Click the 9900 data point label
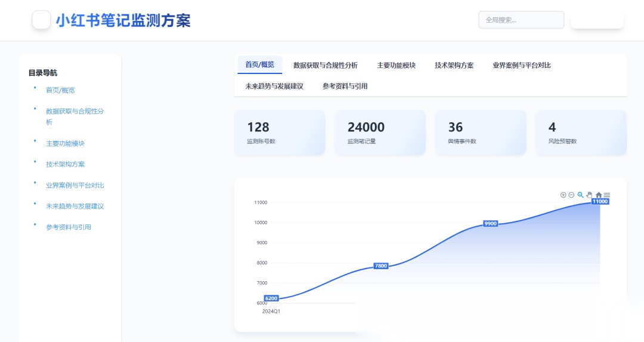 [490, 224]
